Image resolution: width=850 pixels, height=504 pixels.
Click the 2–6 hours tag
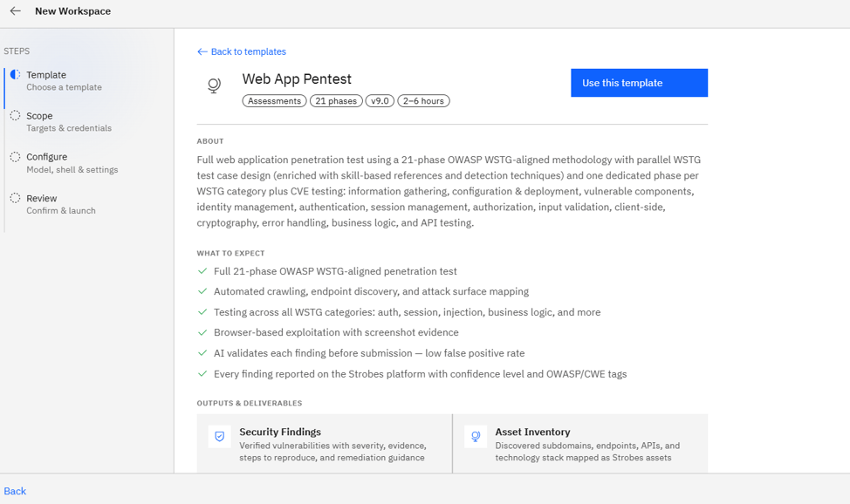pos(423,101)
